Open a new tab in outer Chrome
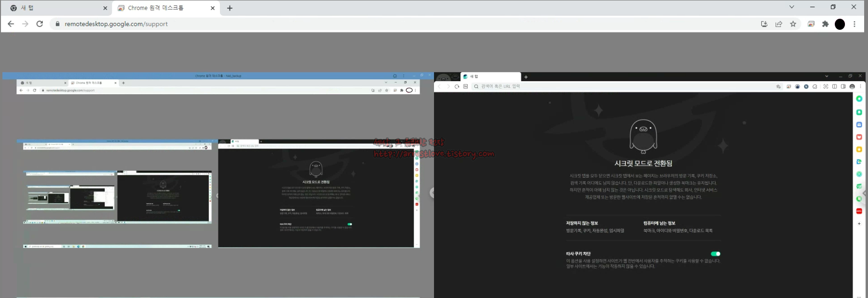This screenshot has width=868, height=298. (230, 8)
